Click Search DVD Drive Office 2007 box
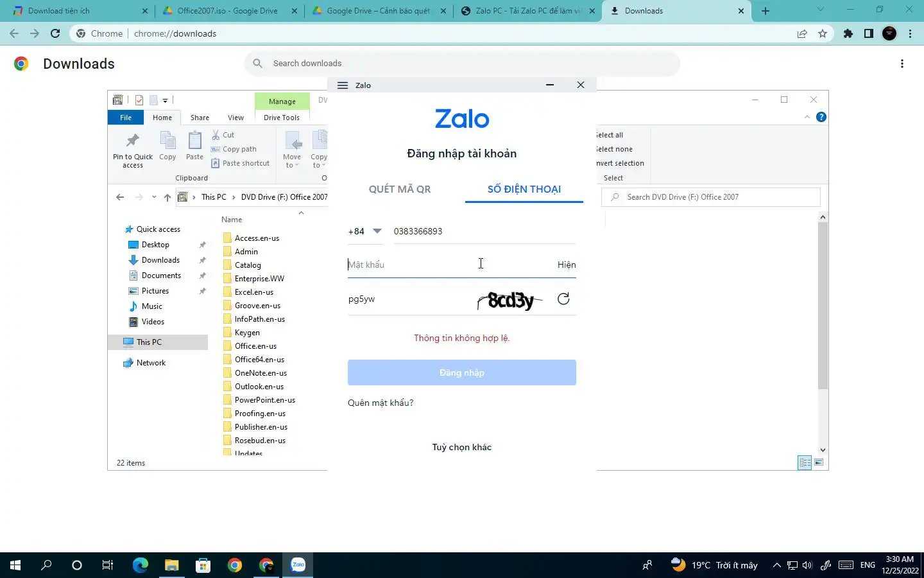924x578 pixels. point(711,197)
